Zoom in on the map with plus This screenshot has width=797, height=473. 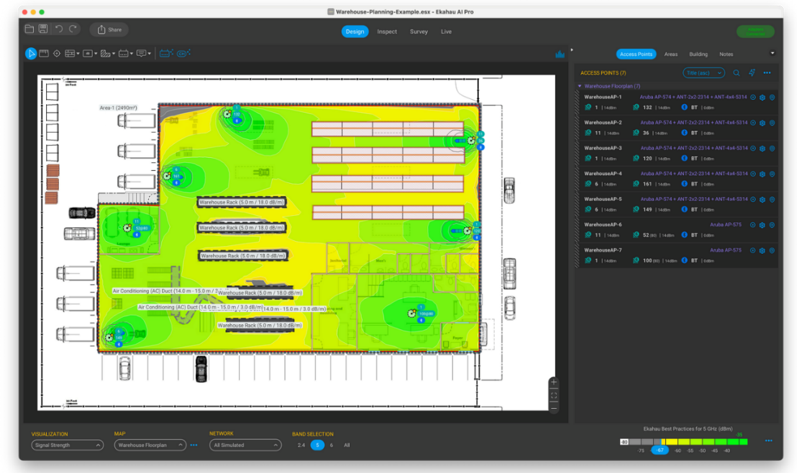click(x=554, y=382)
